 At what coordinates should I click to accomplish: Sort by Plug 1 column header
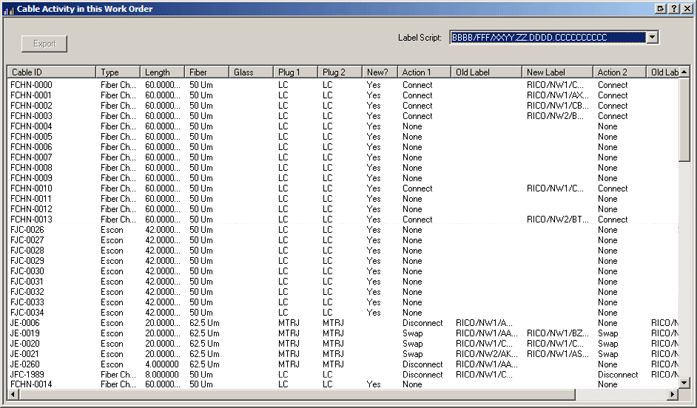point(295,72)
